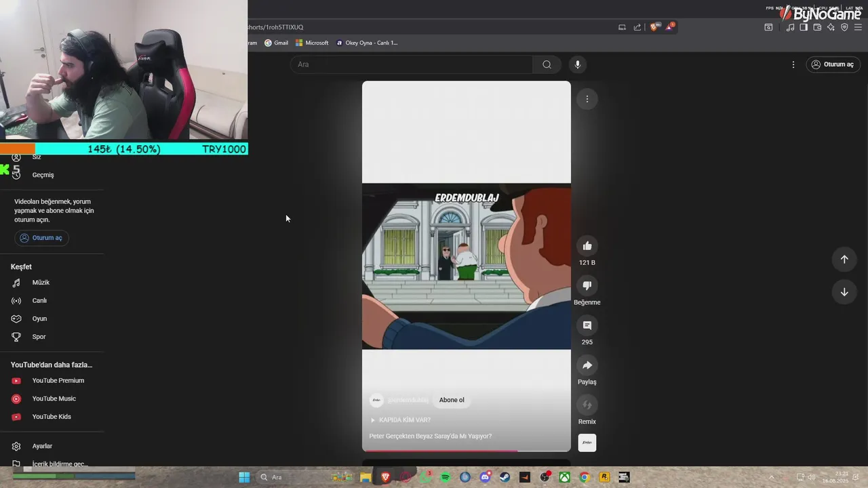This screenshot has height=488, width=868.
Task: Click the YouTube search field labeled Ara
Action: (412, 64)
